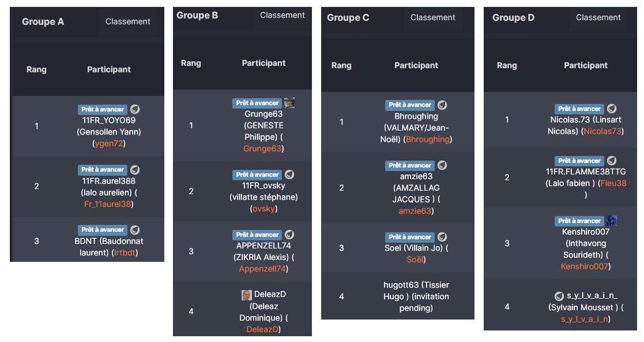Click the Participant column header in Groupe C

416,65
